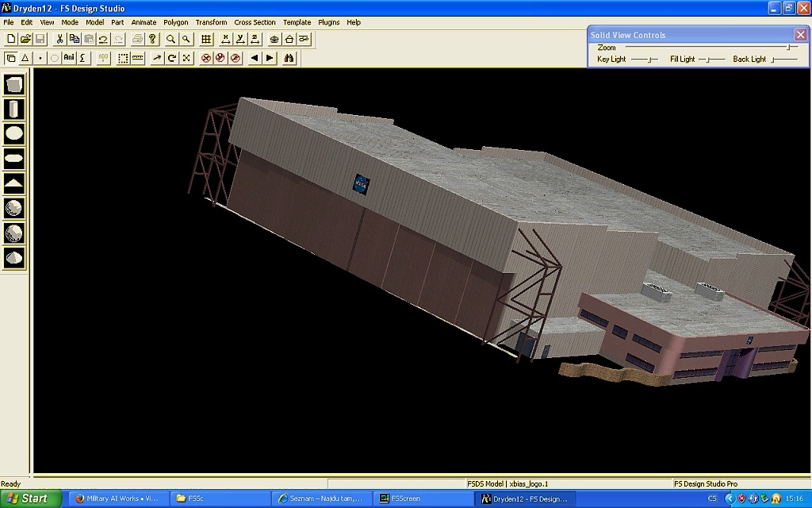Click the binoculars find icon
The width and height of the screenshot is (812, 508).
click(x=289, y=58)
